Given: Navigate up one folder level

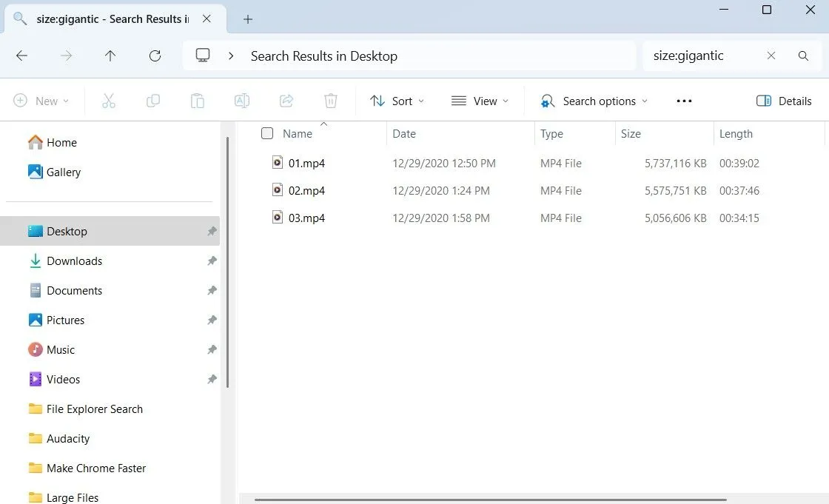Looking at the screenshot, I should pos(110,56).
